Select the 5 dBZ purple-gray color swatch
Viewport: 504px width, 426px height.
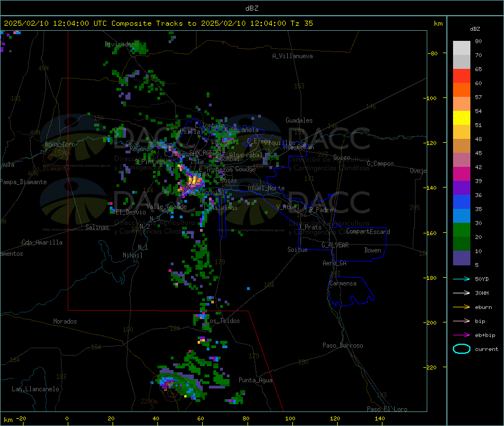[461, 258]
